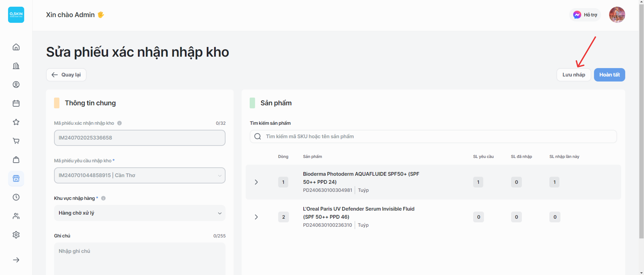
Task: Open the clock history sidebar icon
Action: [16, 197]
